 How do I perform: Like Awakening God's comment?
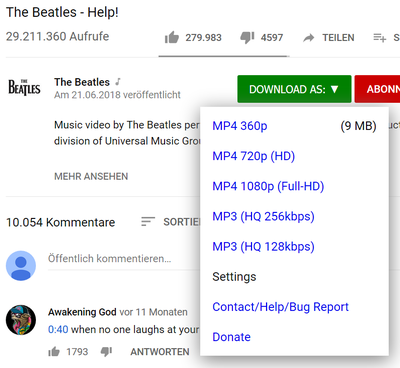pyautogui.click(x=54, y=352)
